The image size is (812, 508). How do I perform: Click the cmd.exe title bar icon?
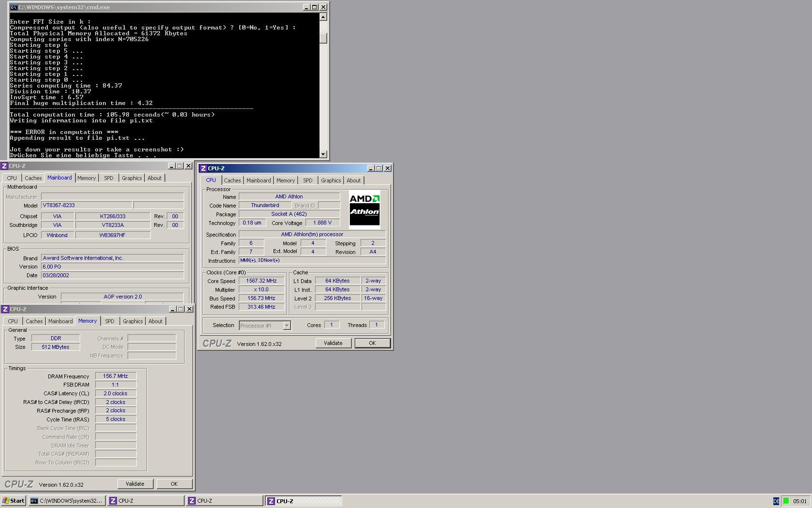[14, 7]
